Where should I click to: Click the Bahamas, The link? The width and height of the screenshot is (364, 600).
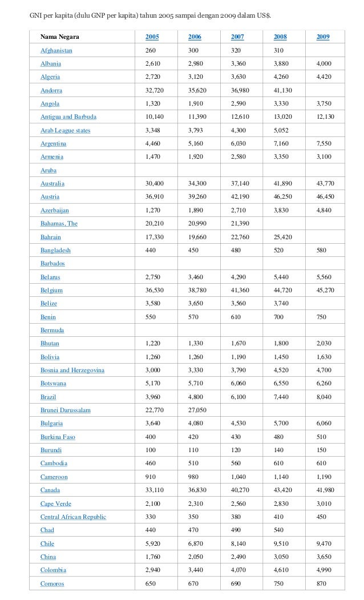click(x=59, y=223)
